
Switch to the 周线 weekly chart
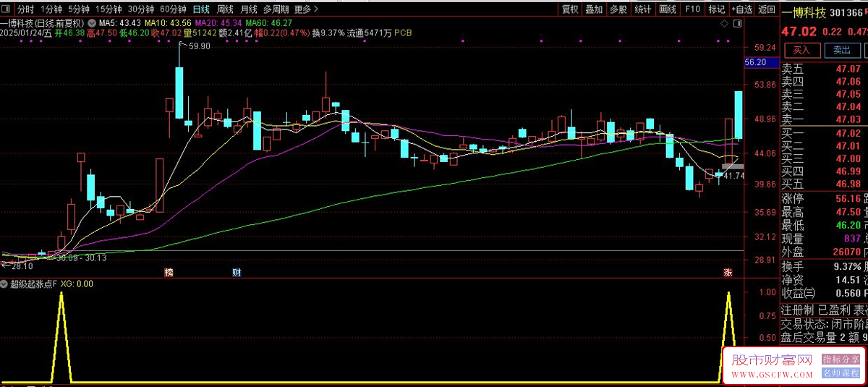(x=225, y=9)
